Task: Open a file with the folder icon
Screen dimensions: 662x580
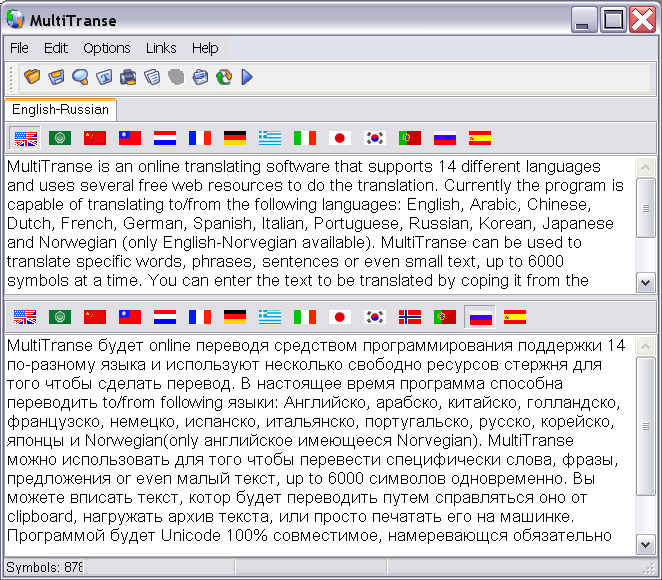Action: coord(32,77)
